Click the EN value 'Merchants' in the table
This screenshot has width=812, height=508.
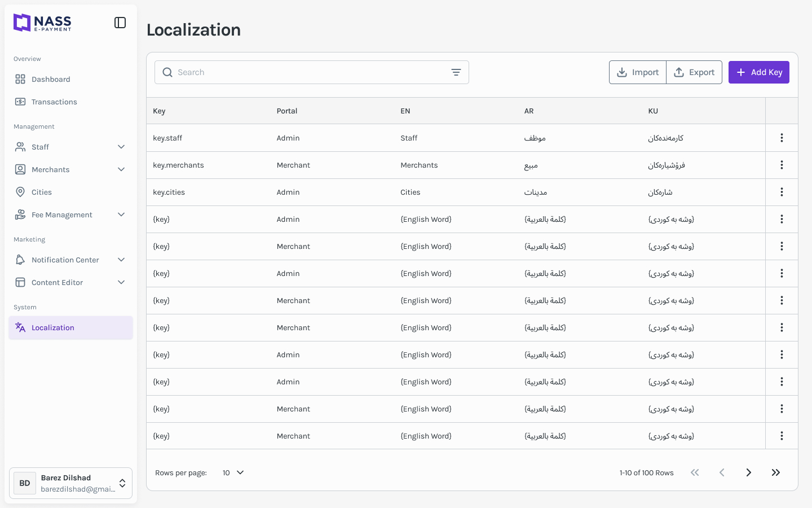pyautogui.click(x=419, y=165)
